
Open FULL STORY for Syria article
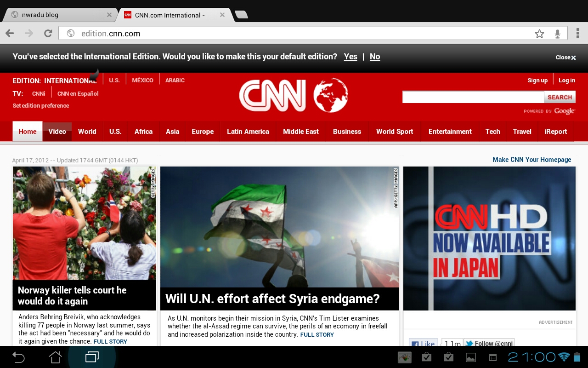[317, 335]
